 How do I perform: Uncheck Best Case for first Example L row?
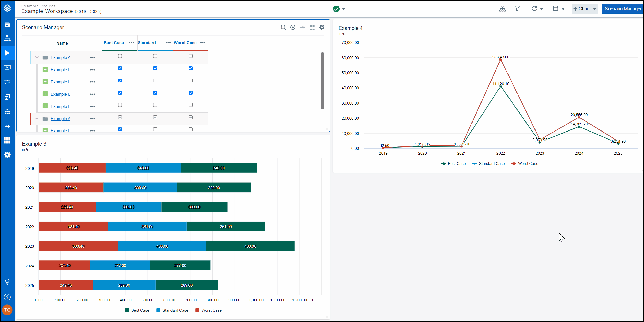[x=120, y=68]
